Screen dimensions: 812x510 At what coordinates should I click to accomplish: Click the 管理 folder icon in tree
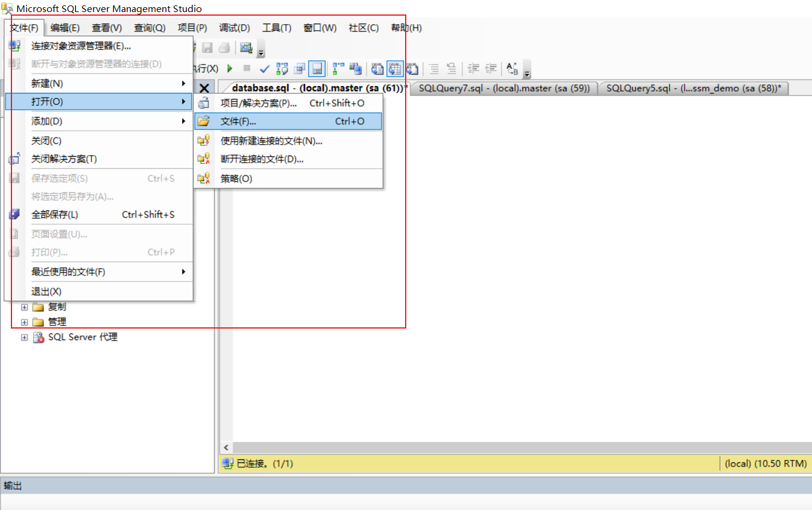click(x=38, y=322)
